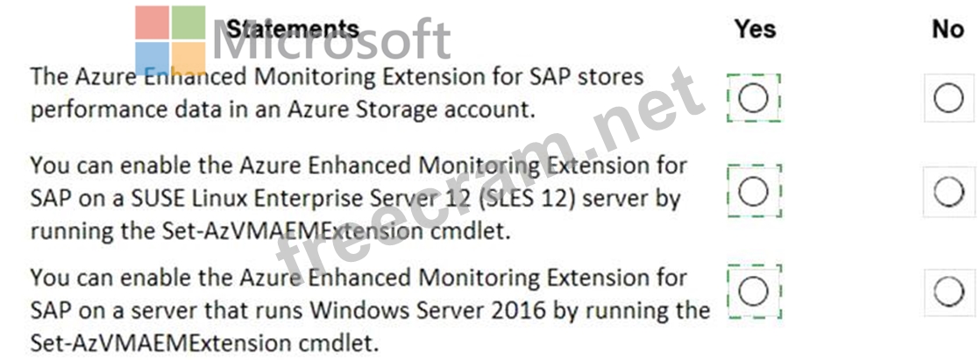Select No for the Azure Storage account statement
This screenshot has width=980, height=360.
(948, 99)
